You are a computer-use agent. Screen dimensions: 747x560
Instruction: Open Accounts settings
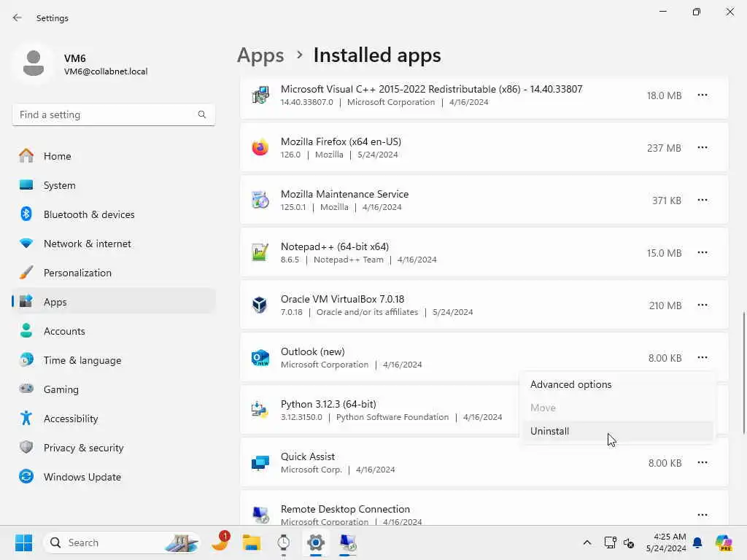click(113, 331)
